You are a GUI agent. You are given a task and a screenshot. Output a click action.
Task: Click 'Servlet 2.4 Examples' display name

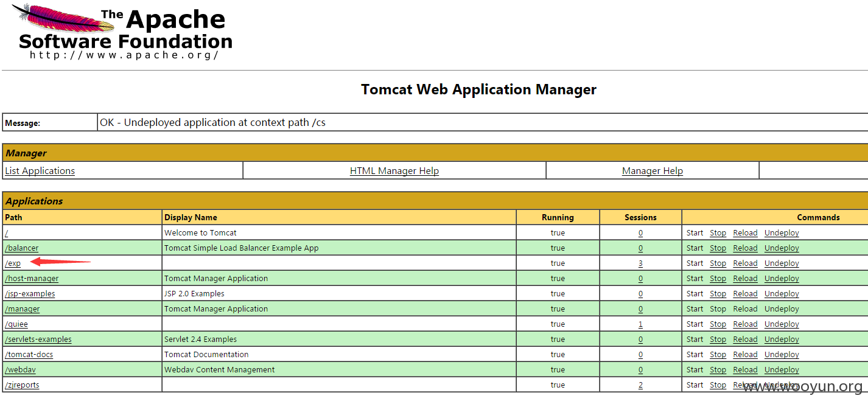200,340
